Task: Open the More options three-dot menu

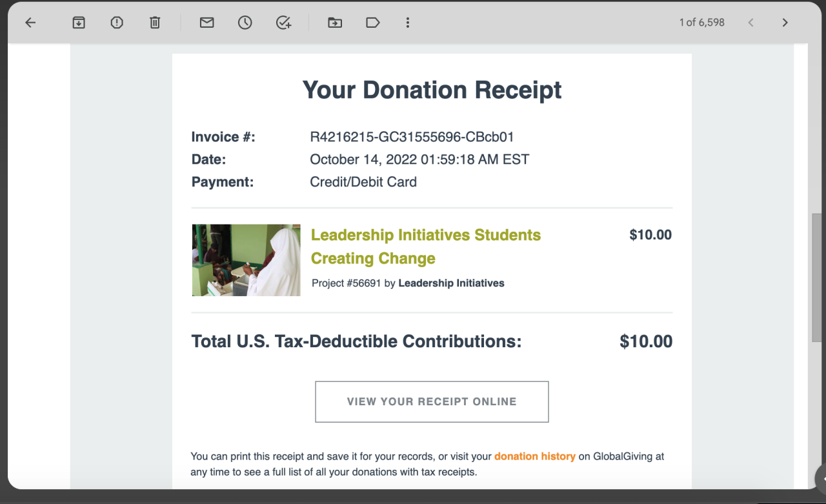Action: coord(408,23)
